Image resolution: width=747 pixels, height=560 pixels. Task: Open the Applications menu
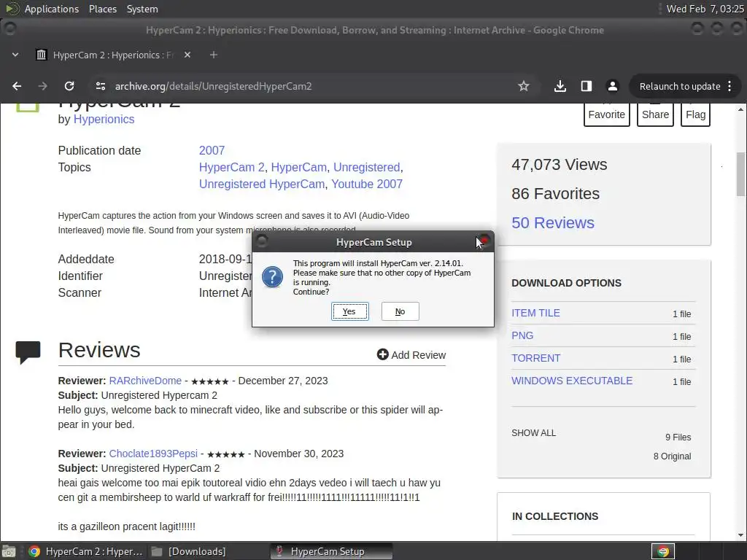pyautogui.click(x=52, y=9)
